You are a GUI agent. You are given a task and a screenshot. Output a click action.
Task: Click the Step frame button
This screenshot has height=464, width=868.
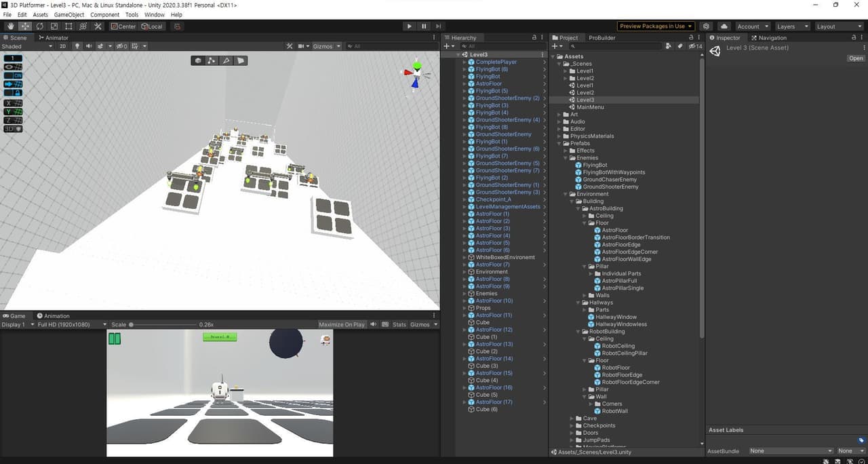pos(439,26)
